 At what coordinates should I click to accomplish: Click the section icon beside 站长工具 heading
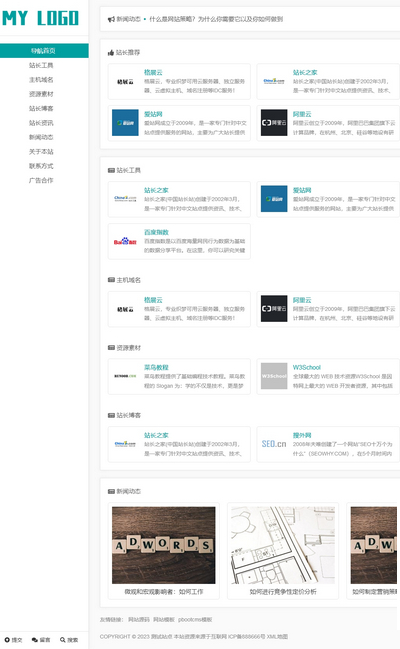point(111,170)
